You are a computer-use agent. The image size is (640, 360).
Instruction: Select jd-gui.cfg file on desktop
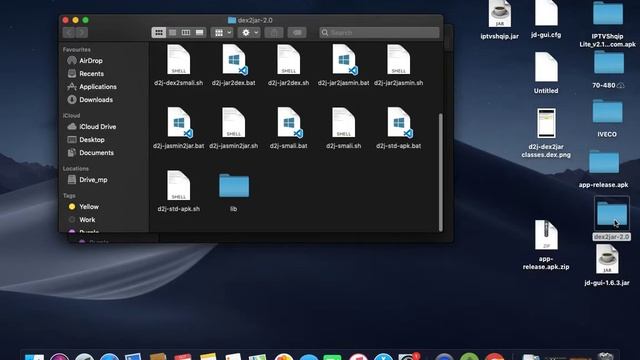[546, 19]
